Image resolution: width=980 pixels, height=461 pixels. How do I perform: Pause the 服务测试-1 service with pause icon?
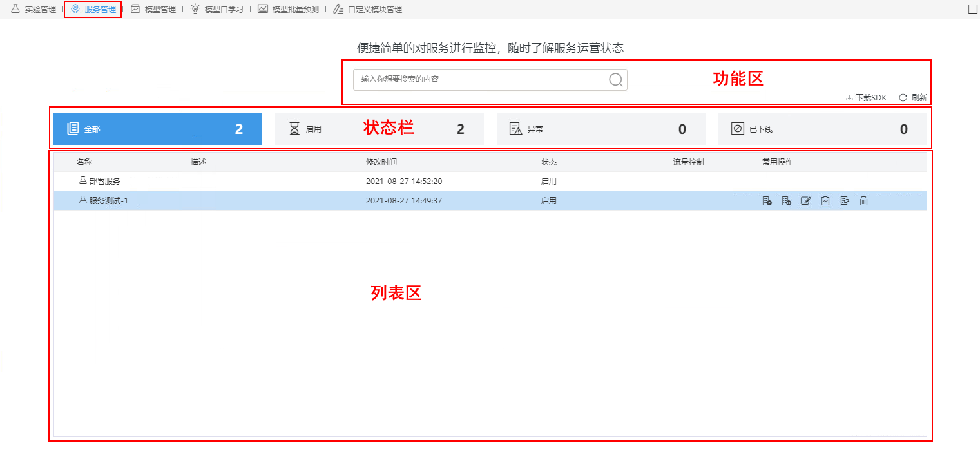tap(786, 201)
